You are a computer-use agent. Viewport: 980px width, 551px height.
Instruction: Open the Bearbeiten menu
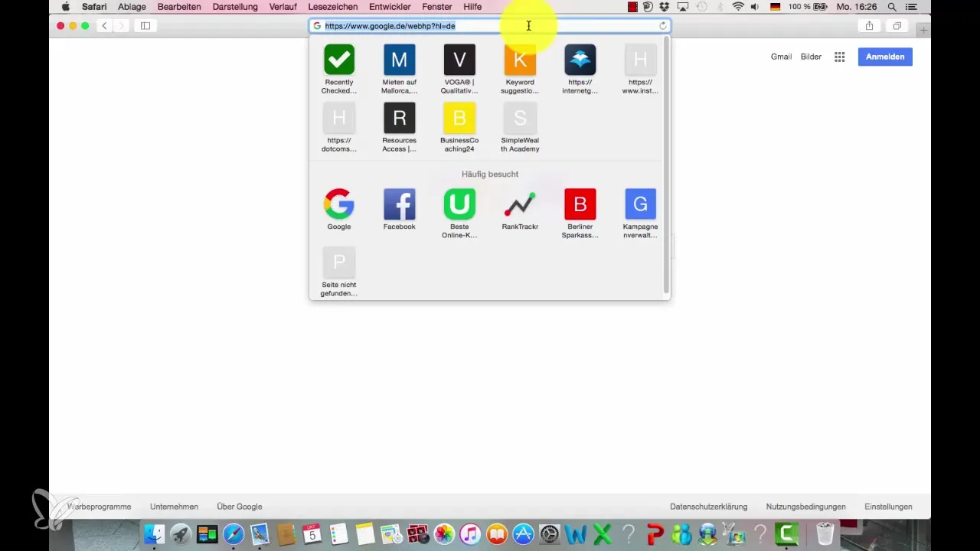coord(179,7)
